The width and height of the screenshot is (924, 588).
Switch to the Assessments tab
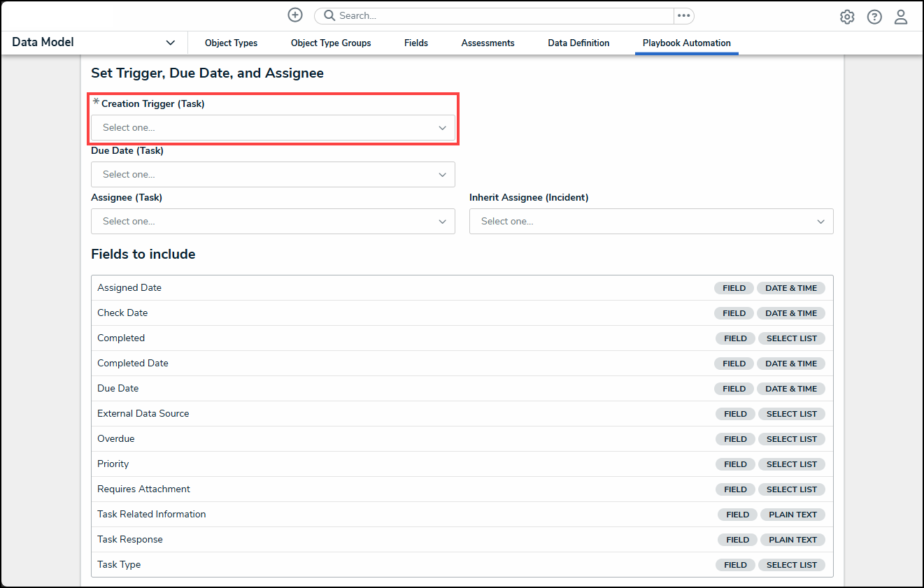coord(488,43)
